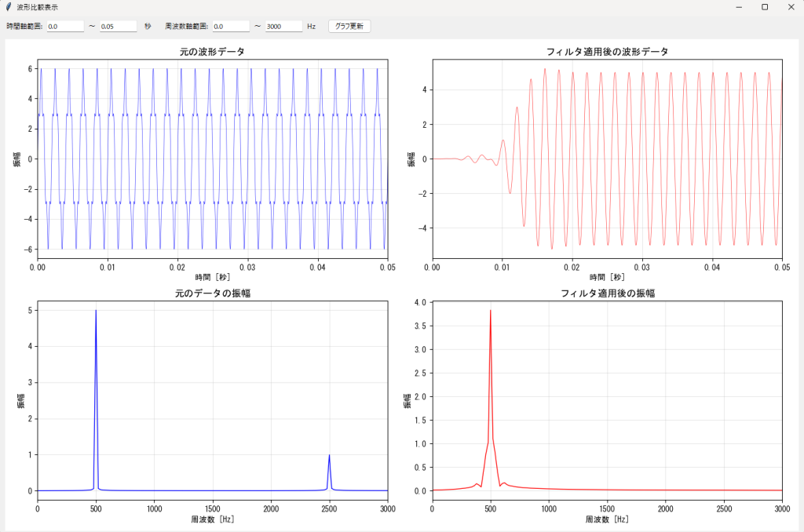The height and width of the screenshot is (532, 804).
Task: Edit the frequency maximum field showing 3000
Action: pos(283,26)
